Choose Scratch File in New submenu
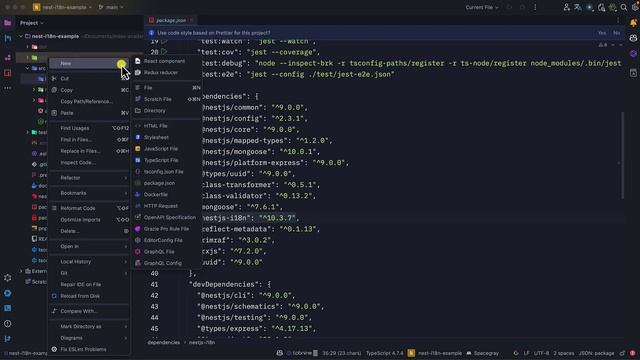640x360 pixels. click(x=167, y=99)
